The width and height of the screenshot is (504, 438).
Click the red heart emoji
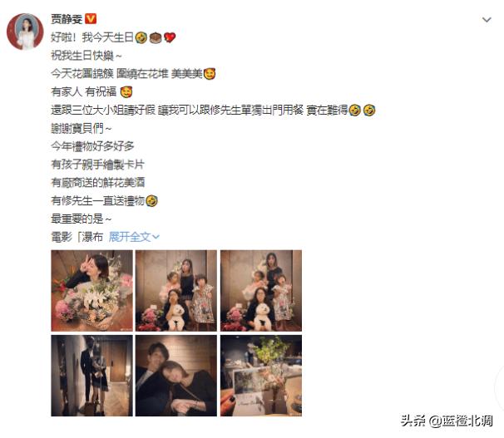pos(170,37)
